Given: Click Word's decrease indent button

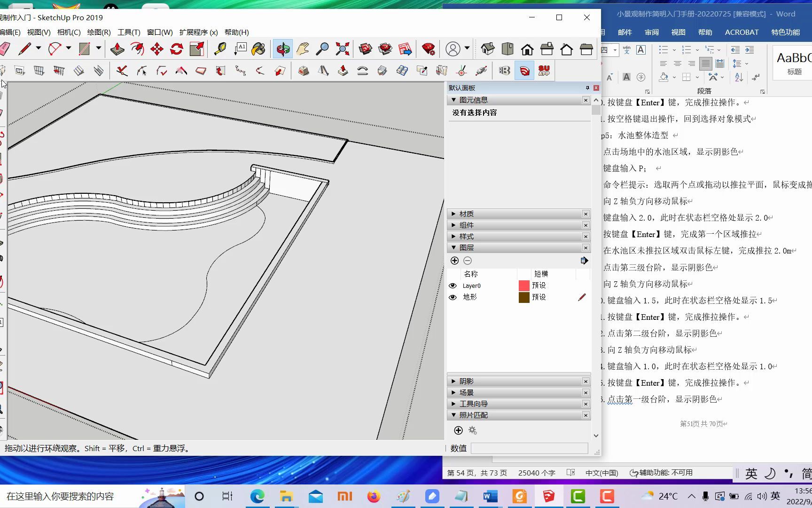Looking at the screenshot, I should click(735, 50).
